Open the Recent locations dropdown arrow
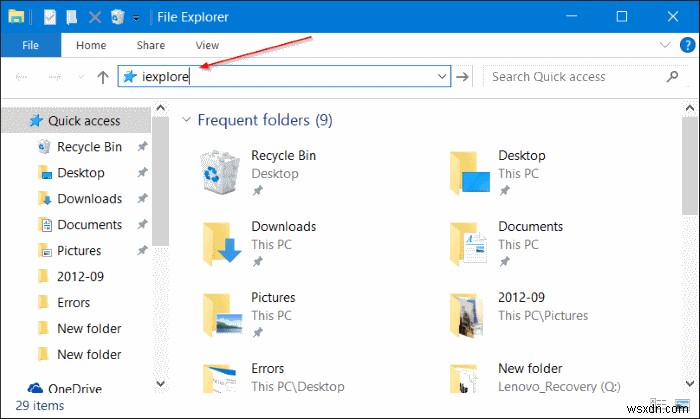Image resolution: width=700 pixels, height=419 pixels. click(81, 77)
